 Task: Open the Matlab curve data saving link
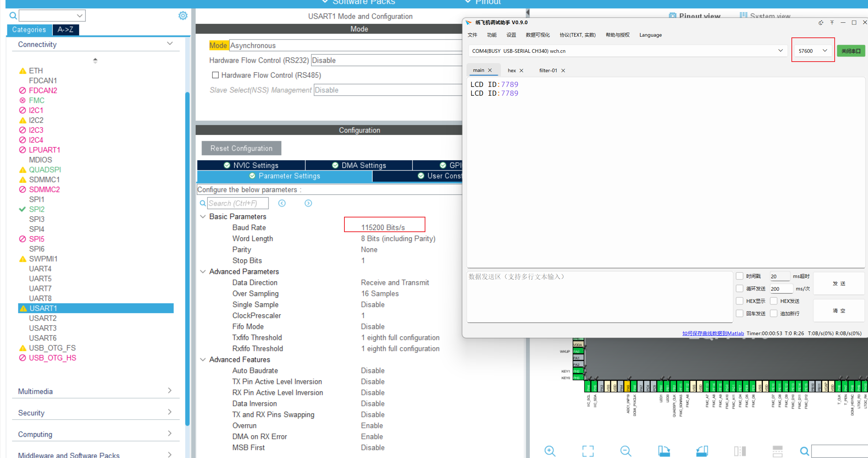713,333
